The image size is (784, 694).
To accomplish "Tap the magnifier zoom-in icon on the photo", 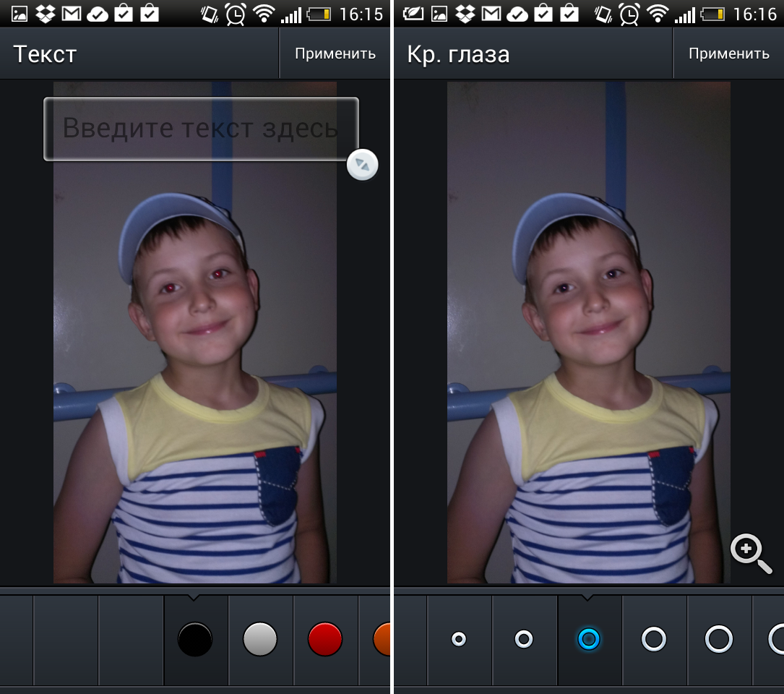I will pyautogui.click(x=750, y=554).
